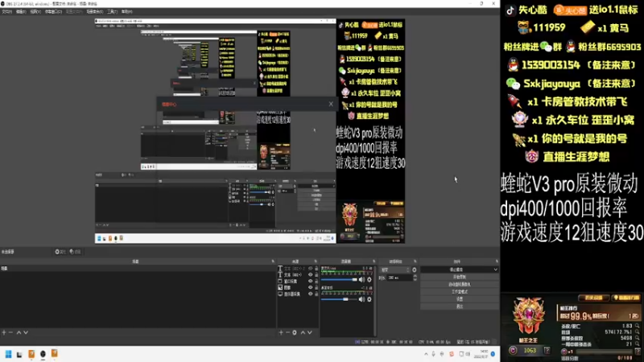The width and height of the screenshot is (644, 362).
Task: Open the Help menu in OBS
Action: click(127, 11)
